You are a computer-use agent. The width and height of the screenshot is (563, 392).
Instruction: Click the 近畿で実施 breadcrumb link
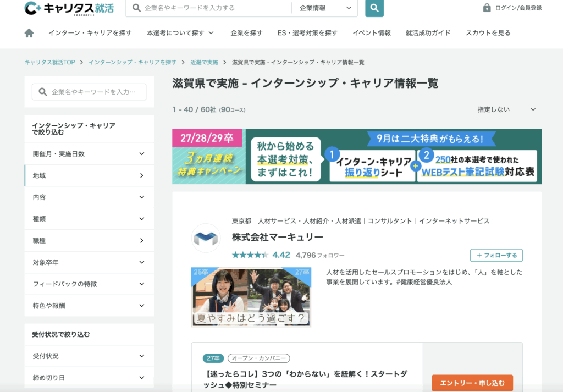[x=204, y=62]
